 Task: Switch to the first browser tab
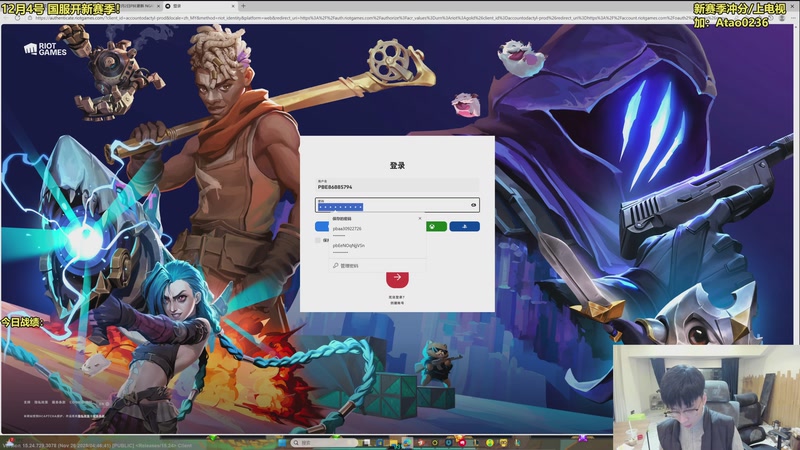click(x=138, y=6)
